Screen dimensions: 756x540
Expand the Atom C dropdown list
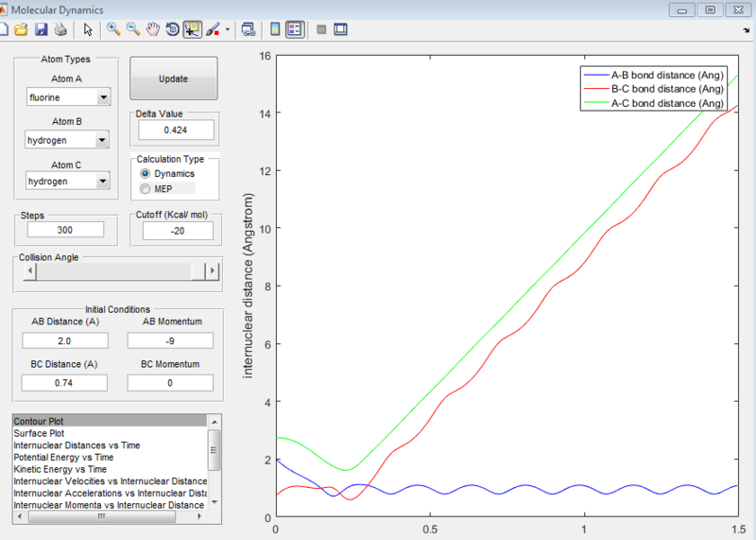[67, 181]
